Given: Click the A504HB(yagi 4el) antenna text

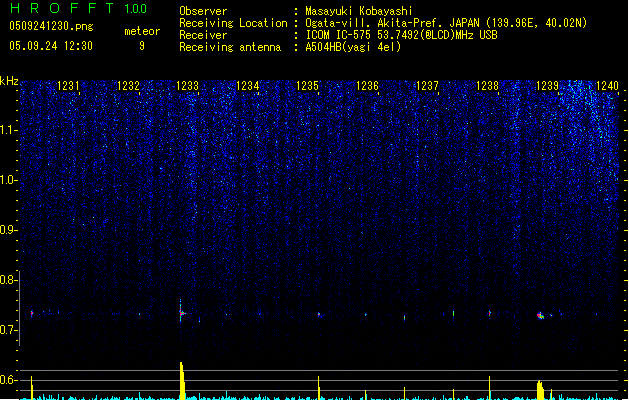Looking at the screenshot, I should (353, 47).
